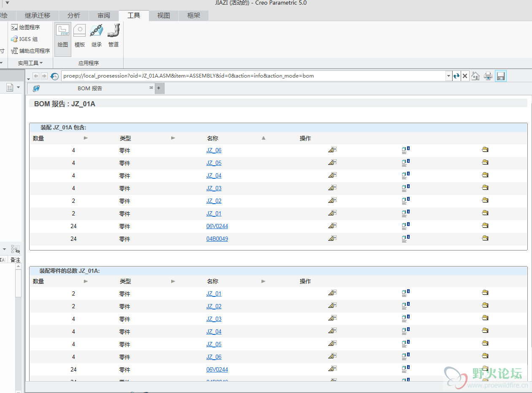Switch to the 审阅 ribbon tab
The width and height of the screenshot is (532, 393).
(104, 16)
